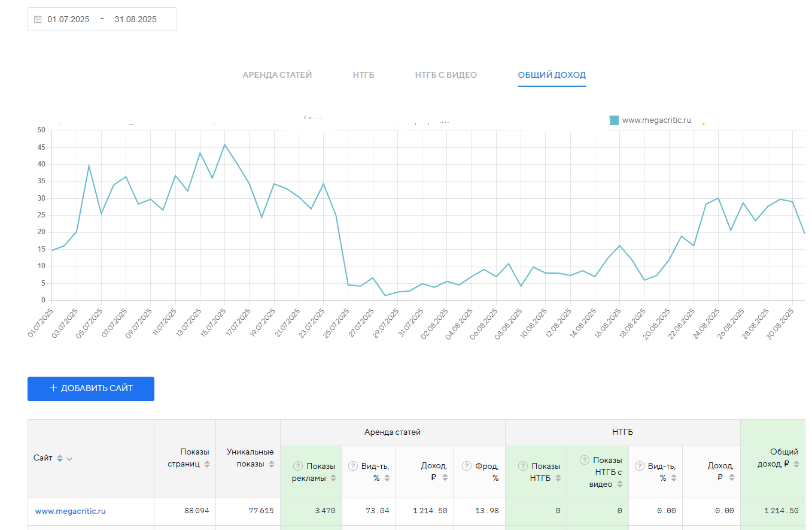This screenshot has height=530, width=812.
Task: Click sort arrows on Показы рекламы column
Action: tap(333, 478)
